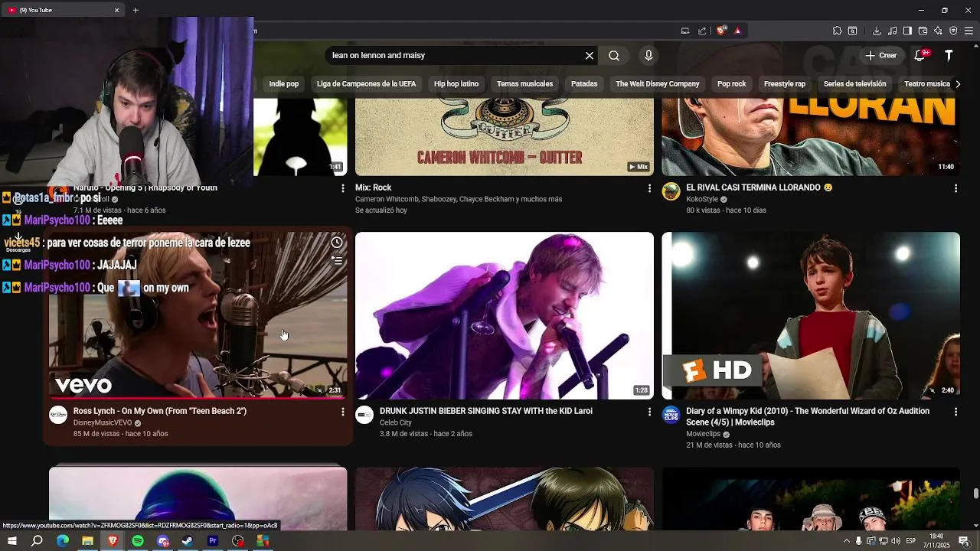Open Steam from the taskbar
This screenshot has width=980, height=551.
(188, 541)
